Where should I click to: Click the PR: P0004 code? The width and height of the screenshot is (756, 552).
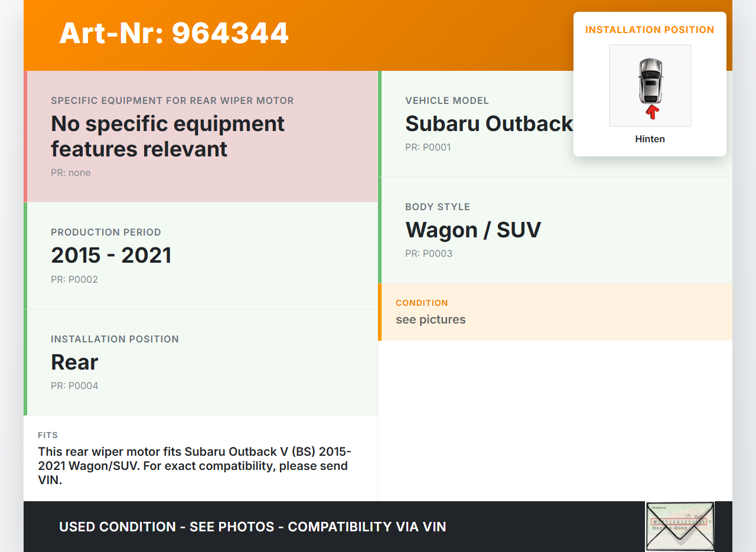74,386
